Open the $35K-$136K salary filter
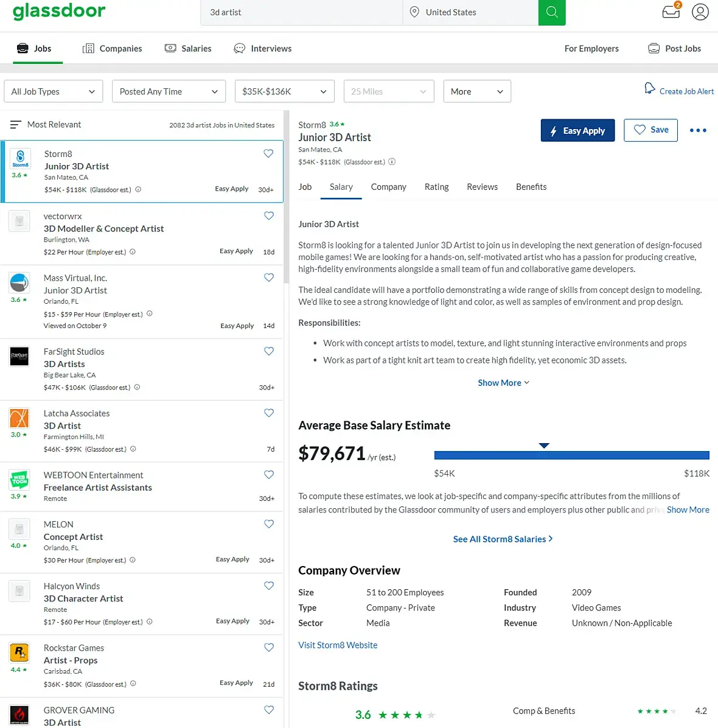This screenshot has width=718, height=728. (285, 91)
